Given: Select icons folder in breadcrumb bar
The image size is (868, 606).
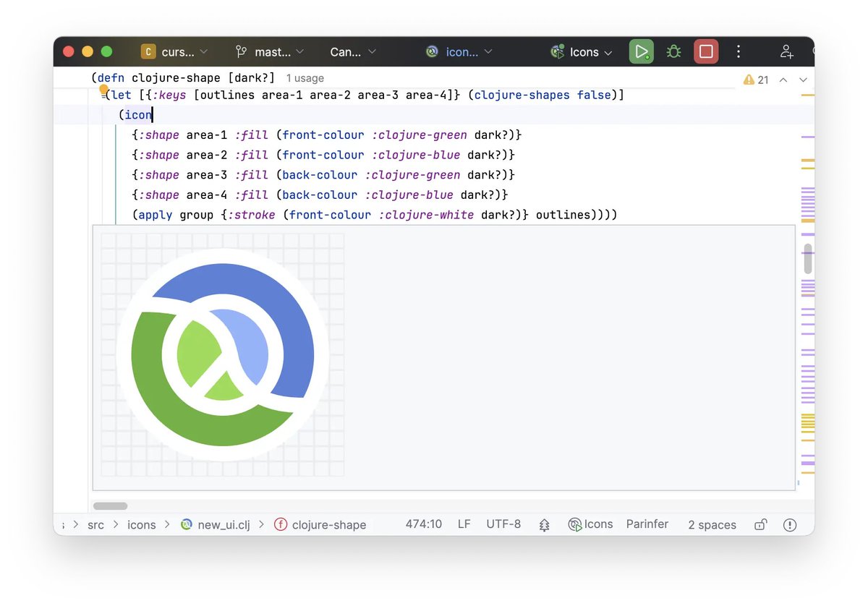Looking at the screenshot, I should point(141,525).
